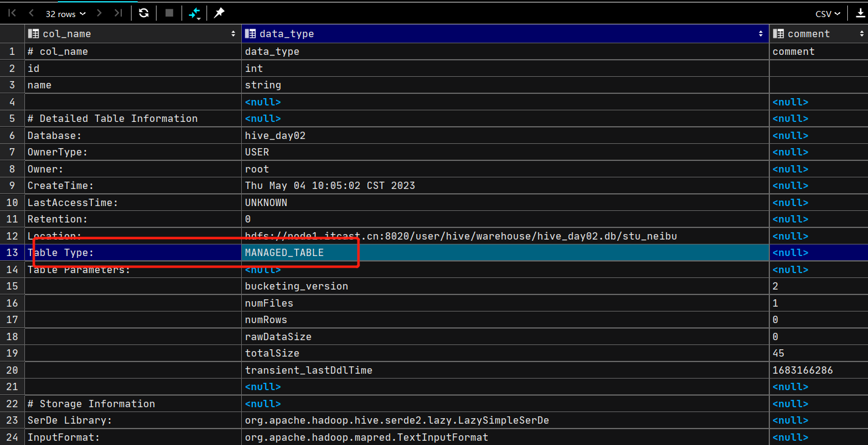Select the 'Database:' cell
Screen dimensions: 868x445
pos(133,135)
